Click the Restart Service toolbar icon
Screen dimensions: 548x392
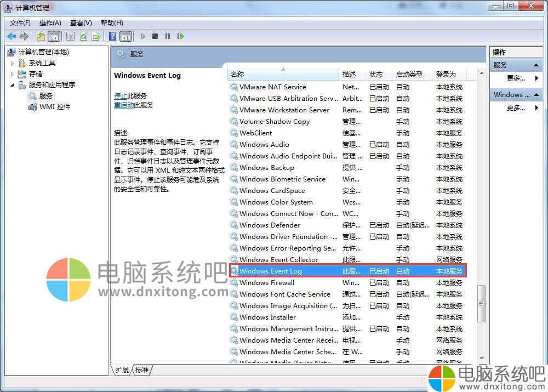180,36
